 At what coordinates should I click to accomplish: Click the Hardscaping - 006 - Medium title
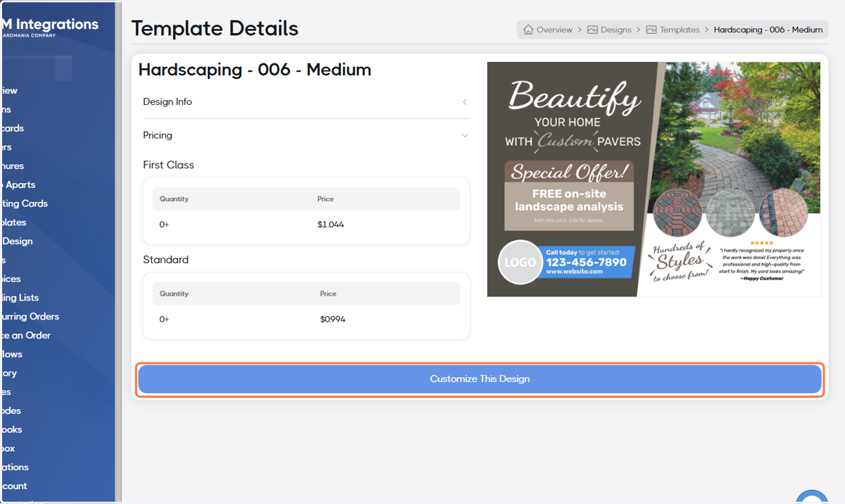[255, 70]
